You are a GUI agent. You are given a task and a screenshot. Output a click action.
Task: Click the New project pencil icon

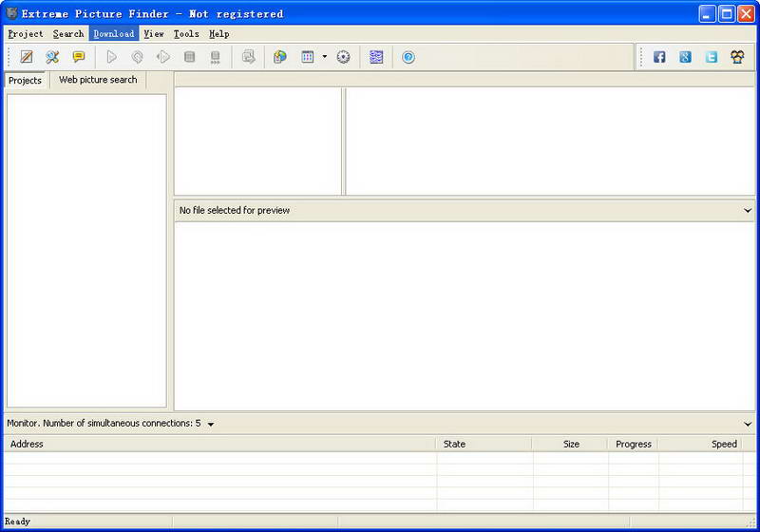27,57
